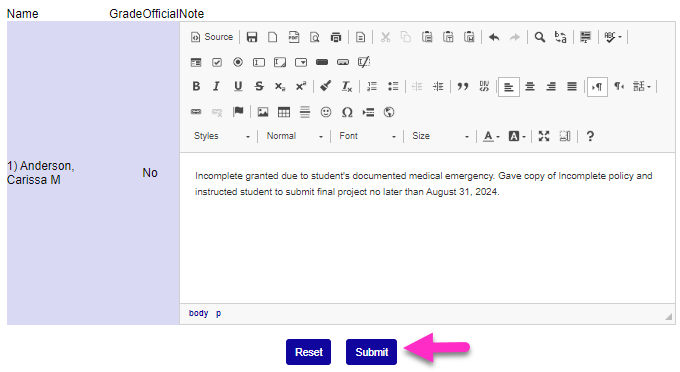Open the Replace tool
The height and width of the screenshot is (372, 680).
[x=561, y=37]
